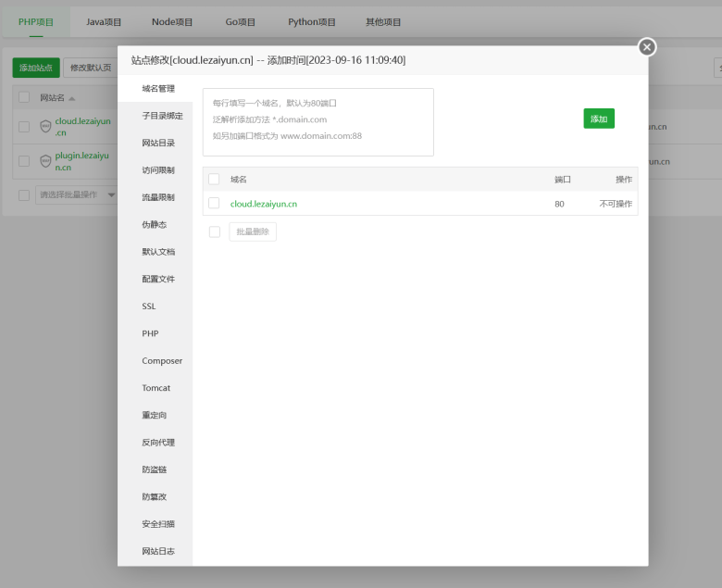This screenshot has height=588, width=722.
Task: Open the SSL settings section
Action: (149, 306)
